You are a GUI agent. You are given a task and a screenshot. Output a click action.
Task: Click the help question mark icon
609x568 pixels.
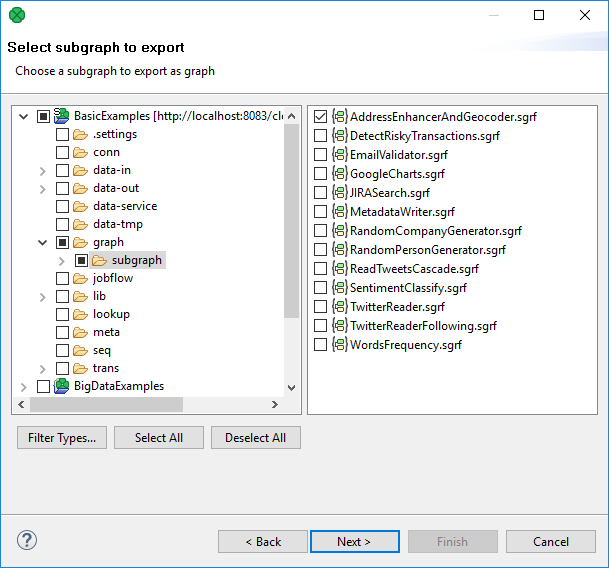[x=27, y=541]
